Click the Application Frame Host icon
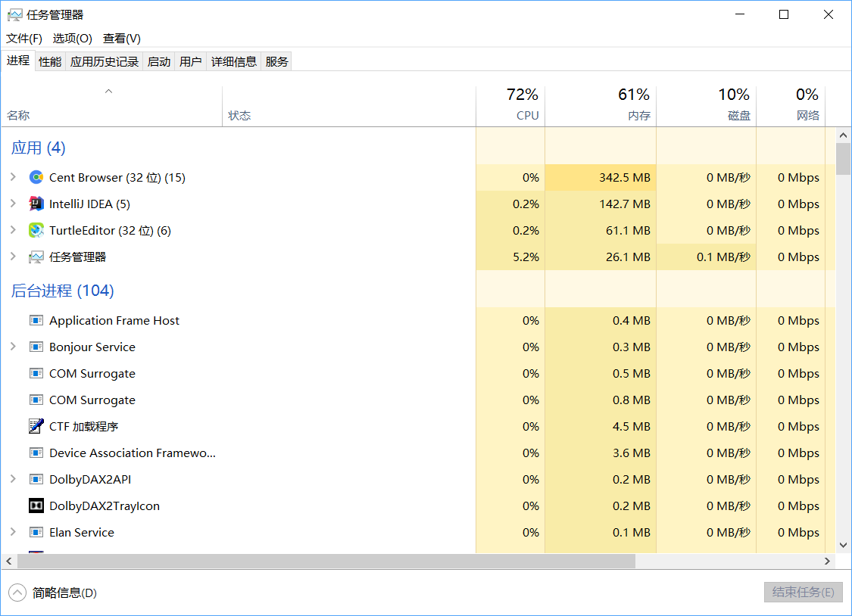 [x=36, y=321]
